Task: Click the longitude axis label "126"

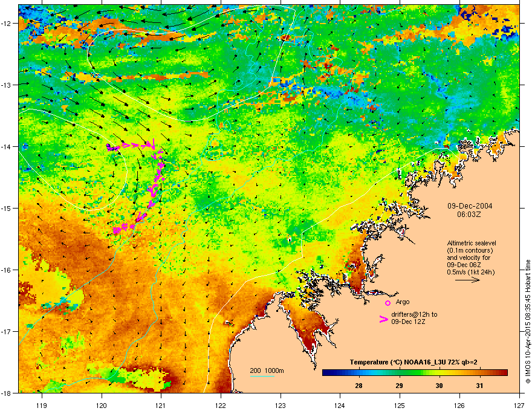Action: (459, 405)
